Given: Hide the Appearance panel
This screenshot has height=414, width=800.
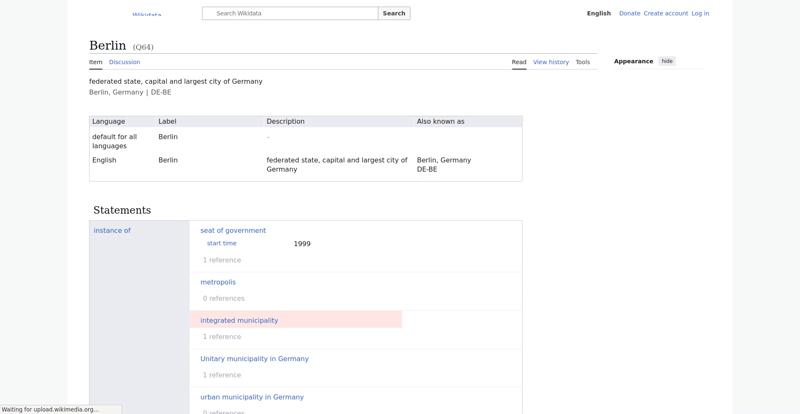Looking at the screenshot, I should click(667, 61).
